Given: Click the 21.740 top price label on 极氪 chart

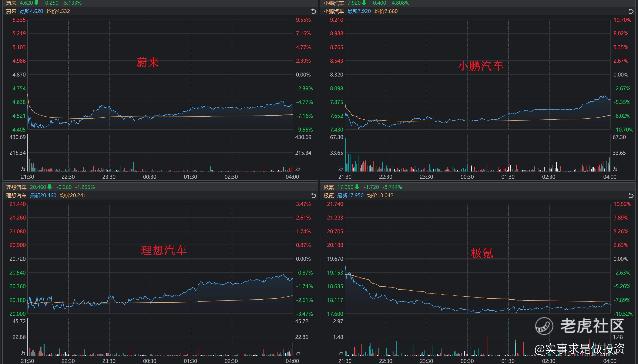Looking at the screenshot, I should point(335,204).
